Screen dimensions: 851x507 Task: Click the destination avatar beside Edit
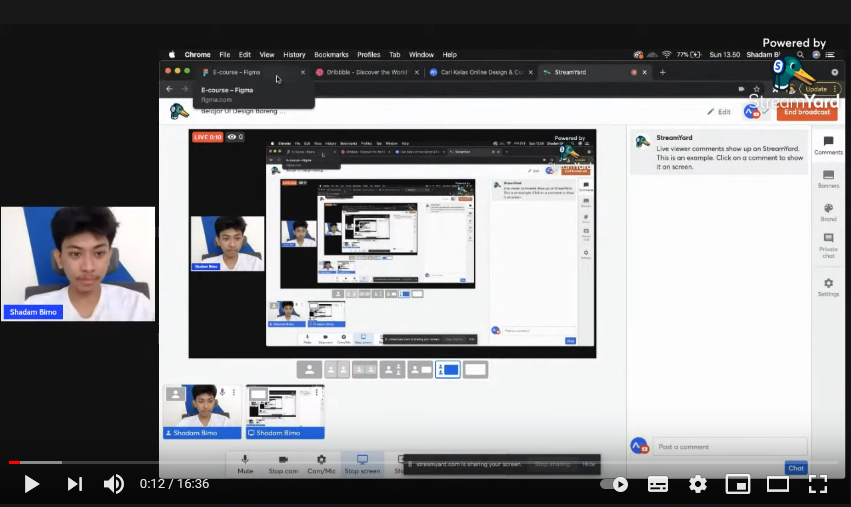pyautogui.click(x=752, y=112)
